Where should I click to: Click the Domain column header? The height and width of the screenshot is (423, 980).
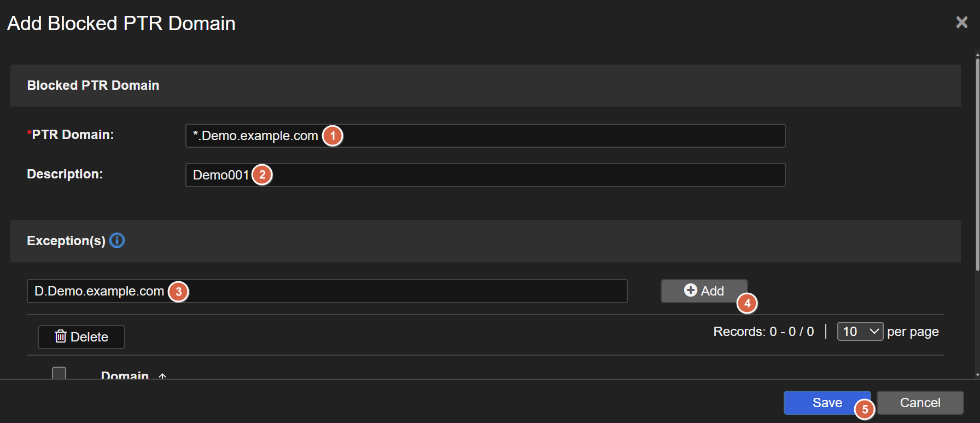pyautogui.click(x=125, y=375)
